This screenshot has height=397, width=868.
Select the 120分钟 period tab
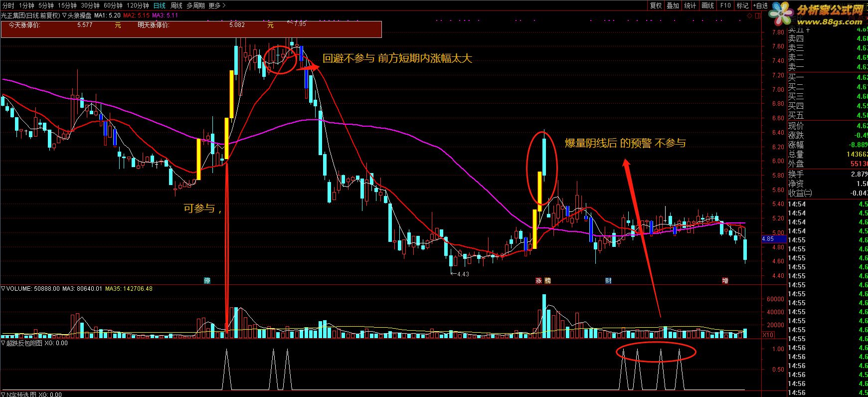(138, 5)
